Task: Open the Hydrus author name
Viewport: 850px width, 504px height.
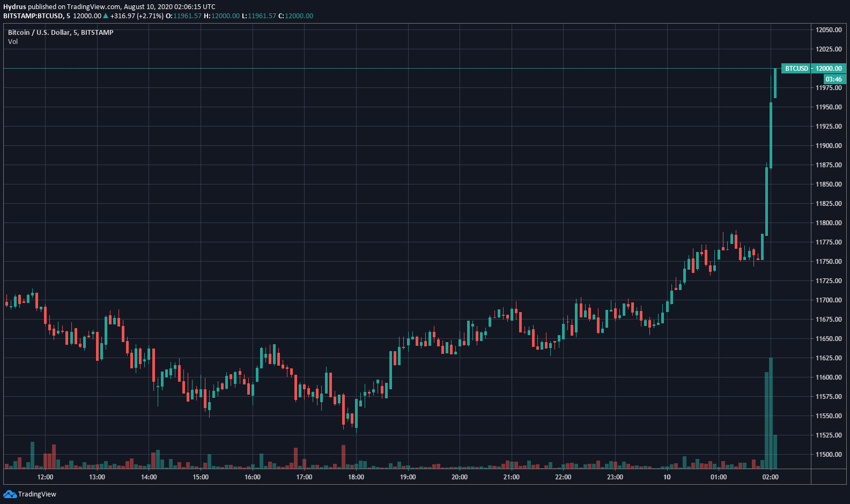Action: point(14,7)
